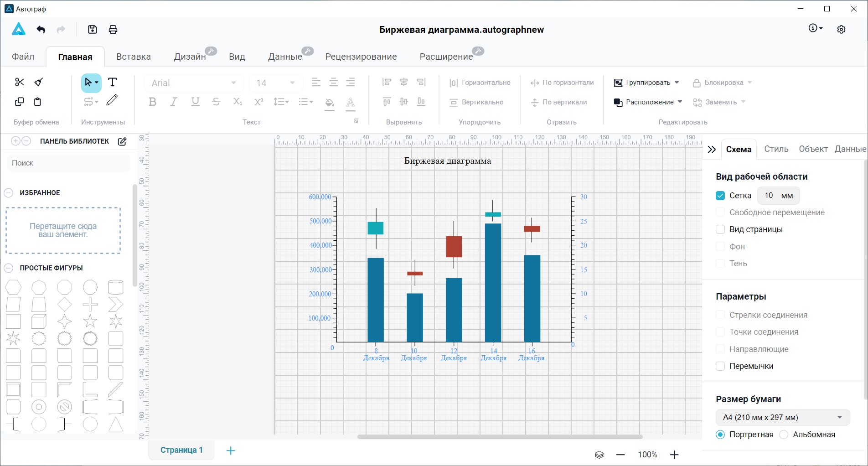868x466 pixels.
Task: Click the edit library panel icon
Action: (122, 141)
